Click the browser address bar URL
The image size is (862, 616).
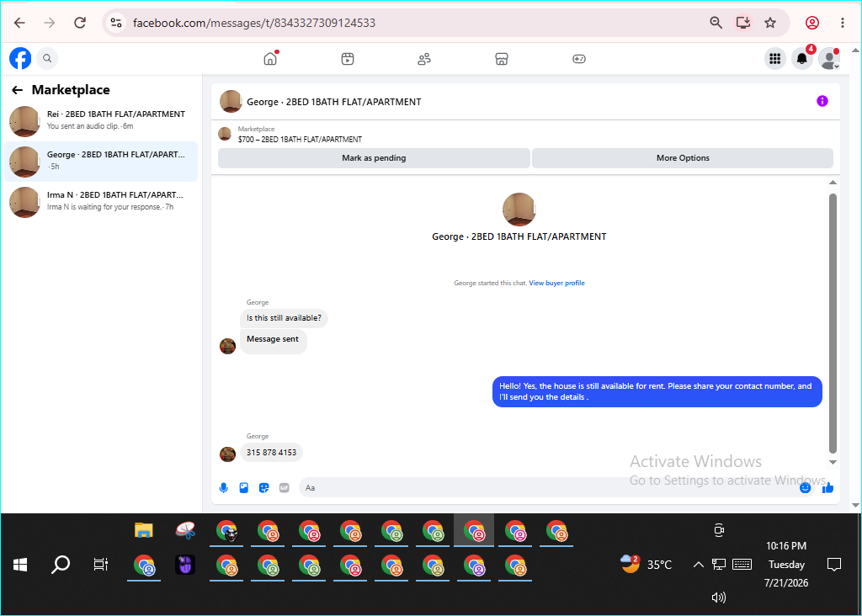click(254, 23)
